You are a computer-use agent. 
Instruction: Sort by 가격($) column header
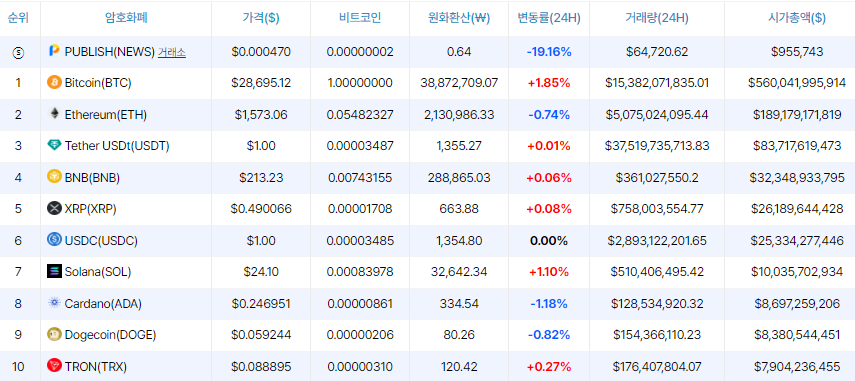click(x=261, y=18)
